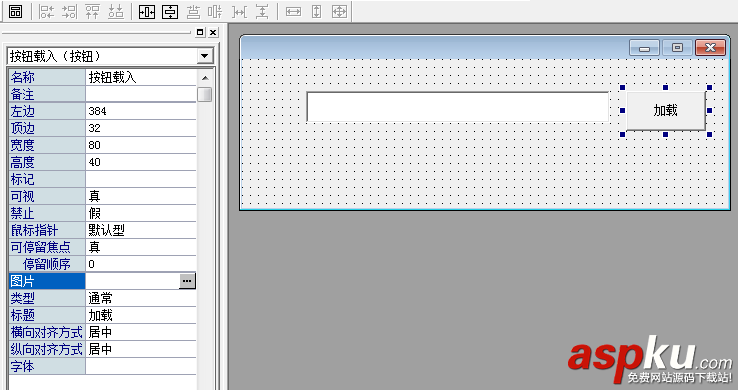Click the edit box on the form
The image size is (738, 390).
click(458, 107)
